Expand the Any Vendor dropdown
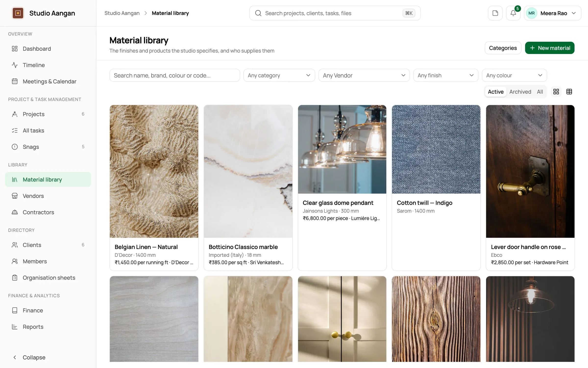 point(364,75)
